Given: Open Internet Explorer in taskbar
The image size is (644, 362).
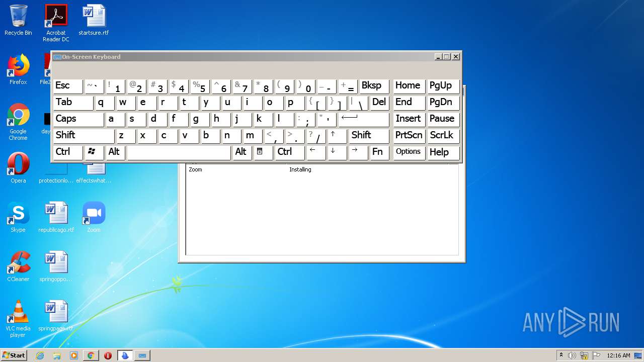Looking at the screenshot, I should coord(40,355).
